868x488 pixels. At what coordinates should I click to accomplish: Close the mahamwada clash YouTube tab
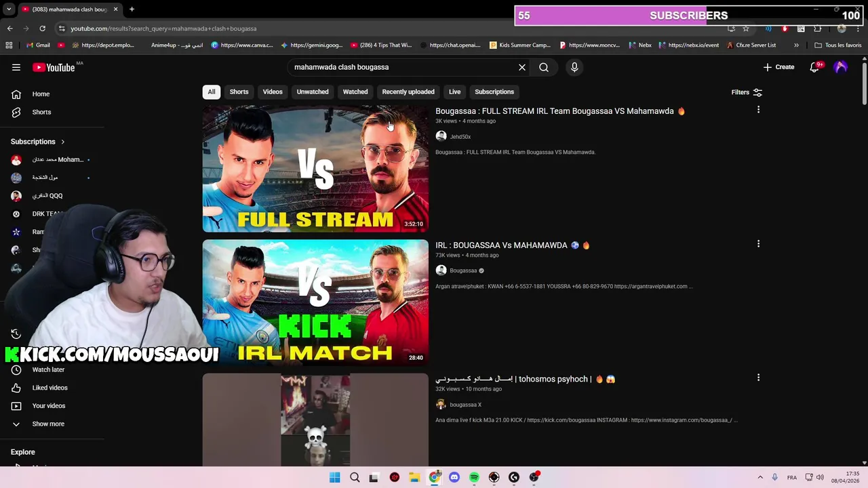pos(115,9)
